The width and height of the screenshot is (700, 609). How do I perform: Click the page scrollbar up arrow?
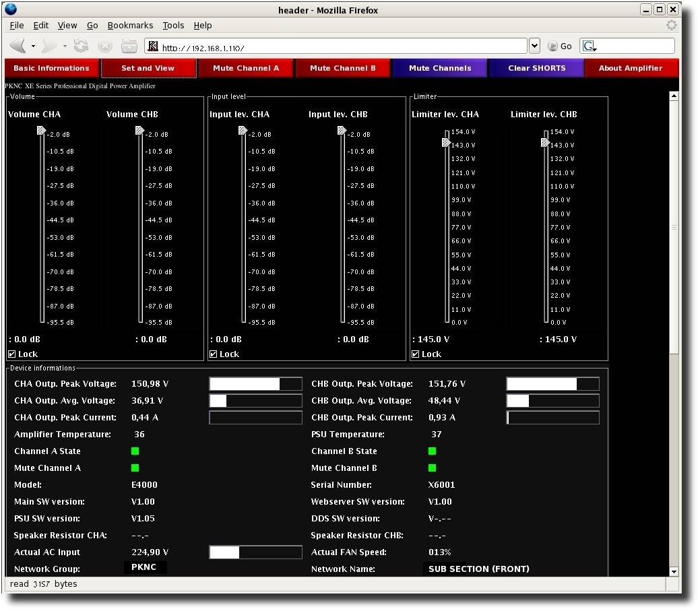tap(674, 96)
